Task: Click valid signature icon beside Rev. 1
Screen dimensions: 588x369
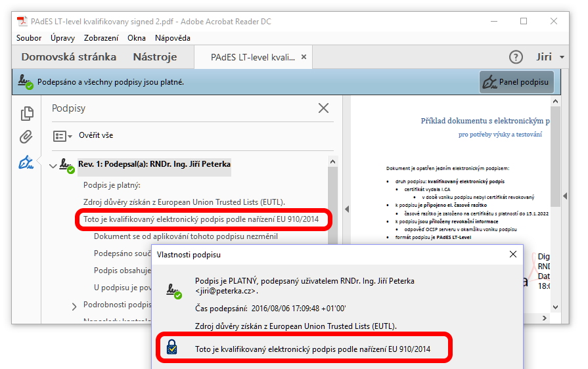Action: (67, 166)
